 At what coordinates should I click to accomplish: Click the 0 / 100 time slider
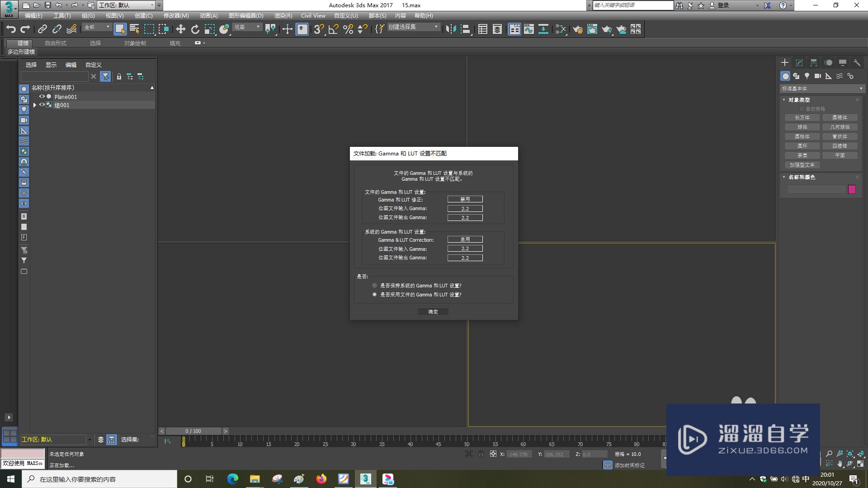(x=193, y=431)
